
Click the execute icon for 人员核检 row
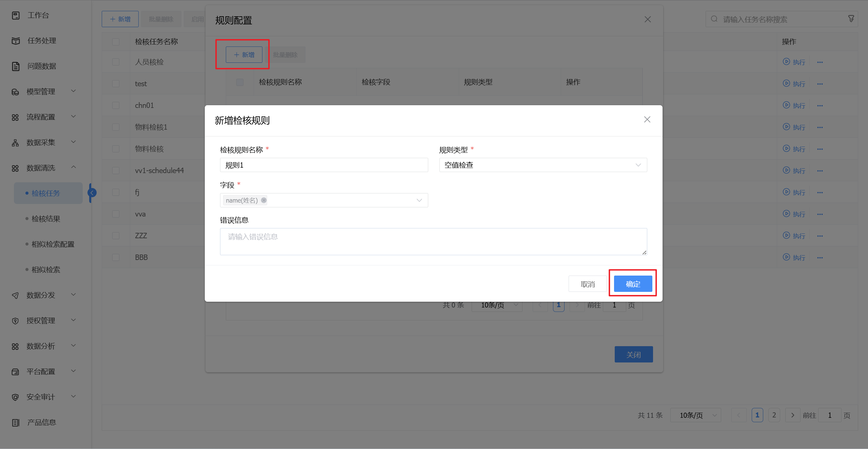tap(786, 62)
